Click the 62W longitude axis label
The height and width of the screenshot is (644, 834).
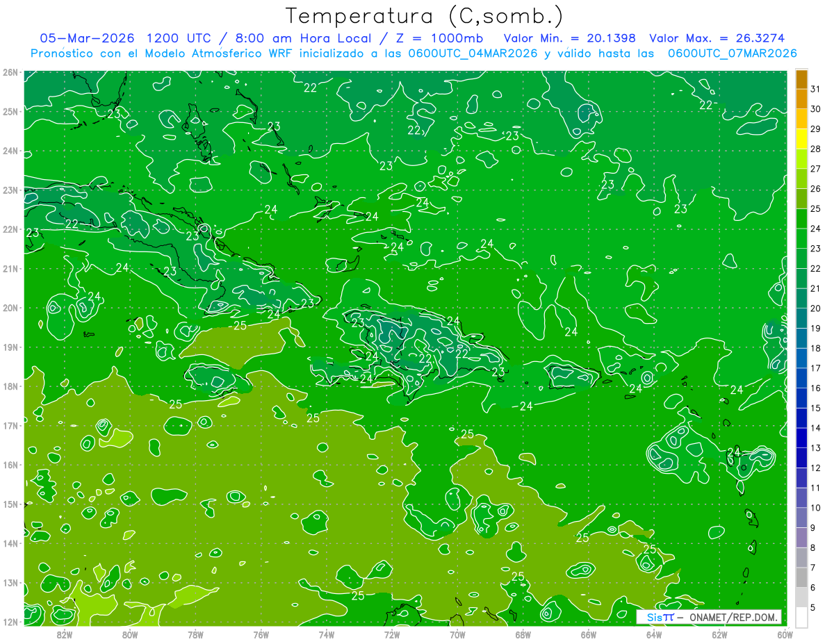[719, 634]
